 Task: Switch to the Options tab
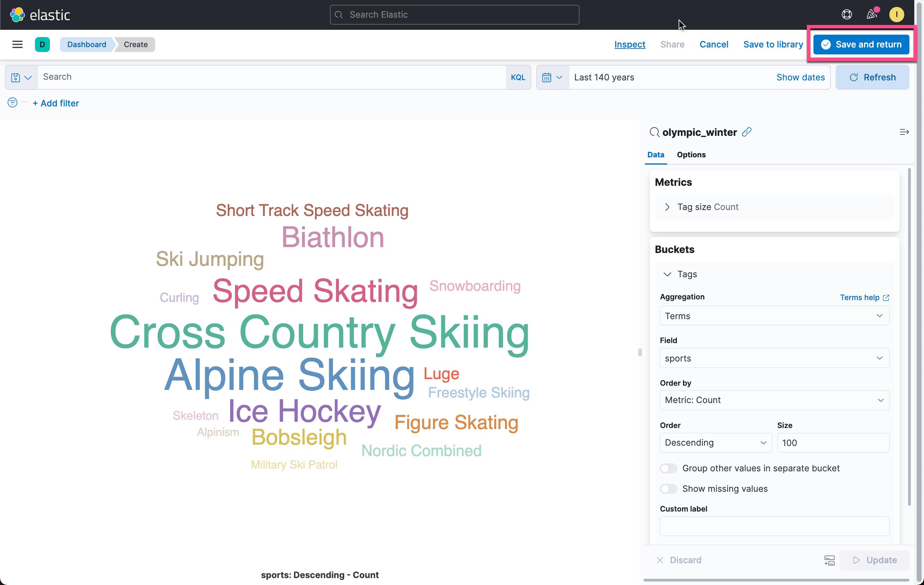[x=691, y=155]
